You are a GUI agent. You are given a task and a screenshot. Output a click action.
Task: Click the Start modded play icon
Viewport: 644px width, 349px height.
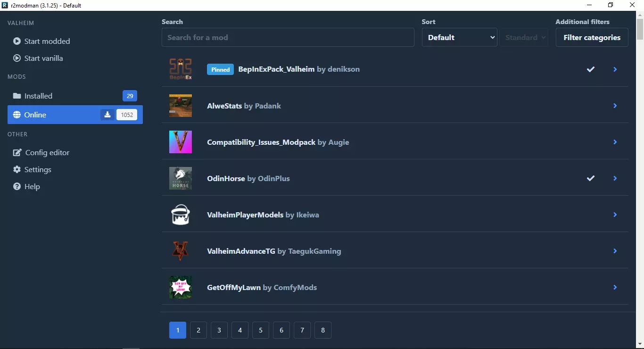pyautogui.click(x=17, y=41)
